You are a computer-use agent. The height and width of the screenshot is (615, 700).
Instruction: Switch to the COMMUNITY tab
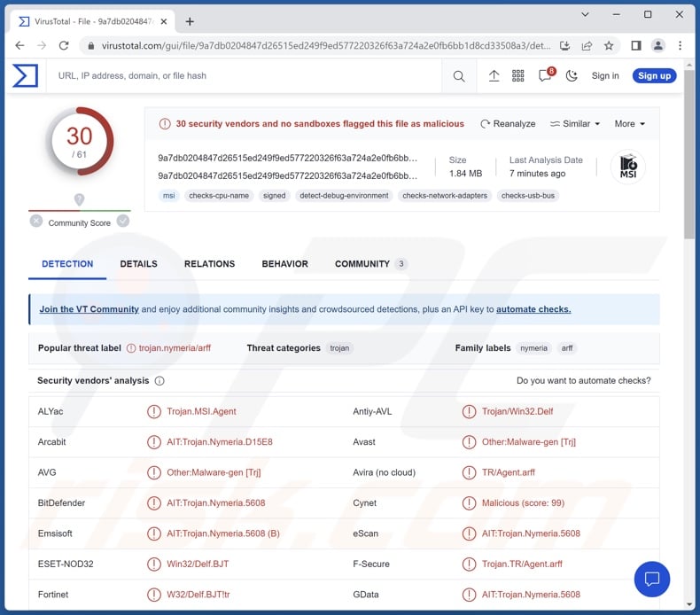tap(370, 264)
